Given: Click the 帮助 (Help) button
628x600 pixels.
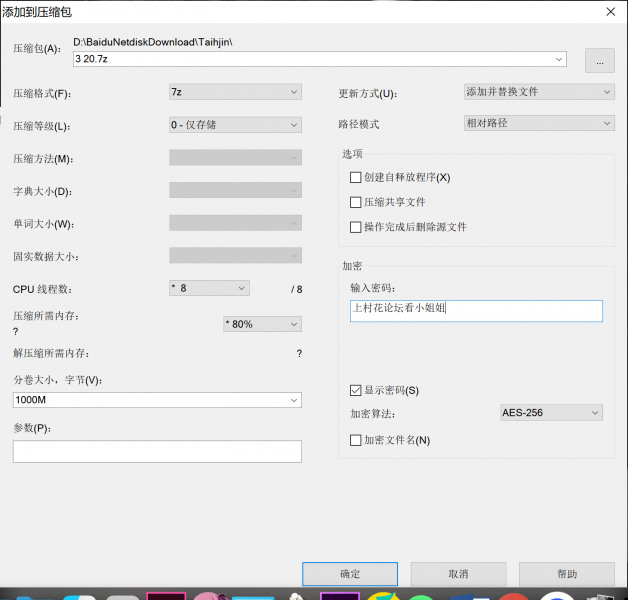Looking at the screenshot, I should tap(566, 574).
